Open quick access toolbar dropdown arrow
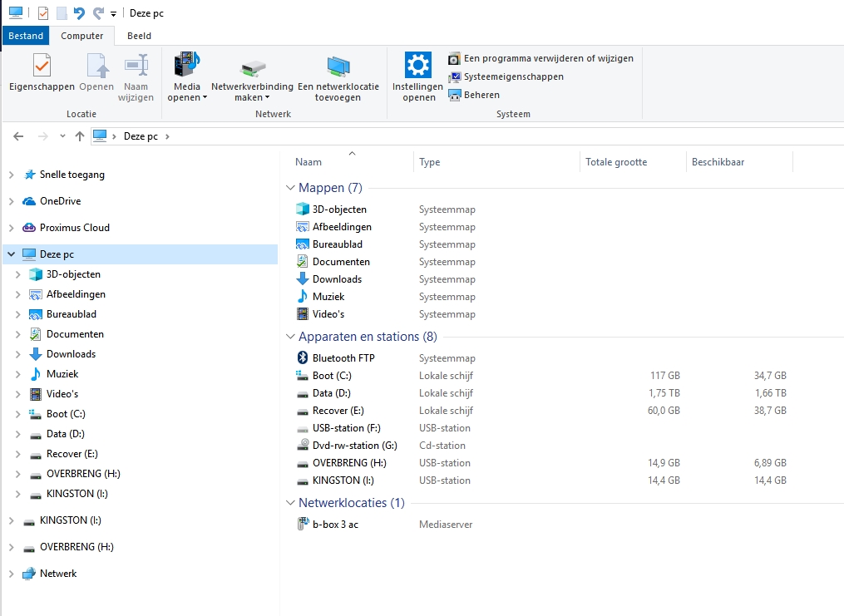Screen dimensions: 844x616 pos(113,14)
